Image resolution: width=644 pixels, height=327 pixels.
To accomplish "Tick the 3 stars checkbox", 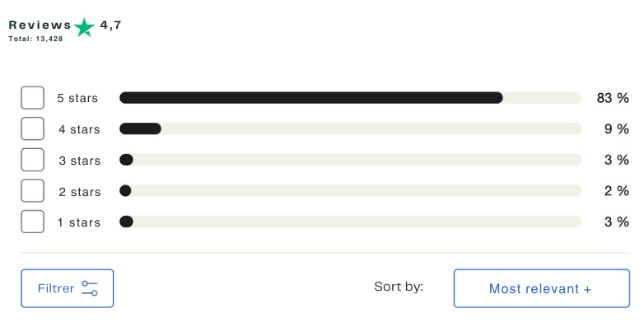I will click(x=32, y=160).
